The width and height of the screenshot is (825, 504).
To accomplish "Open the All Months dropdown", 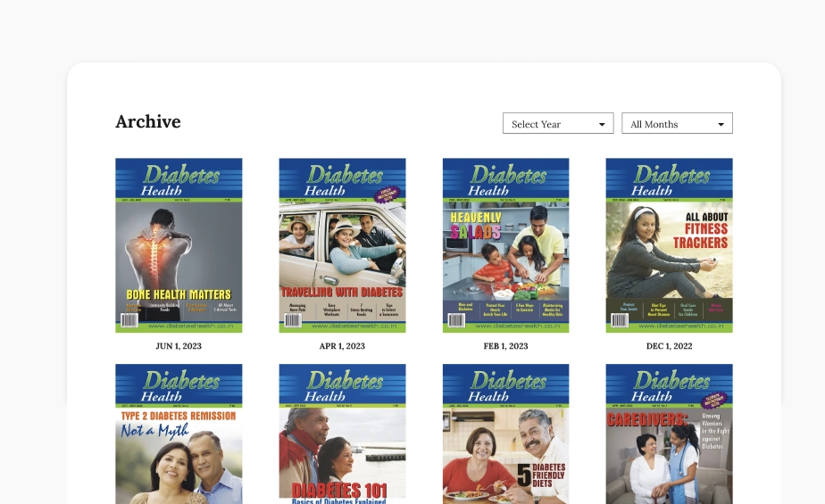I will (x=677, y=123).
